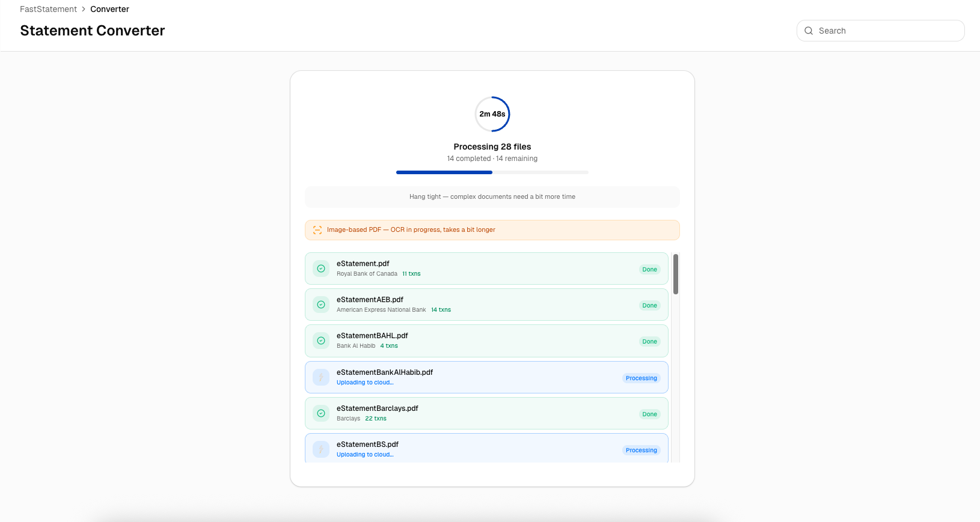
Task: Click the file list scrollbar thumb
Action: [676, 274]
